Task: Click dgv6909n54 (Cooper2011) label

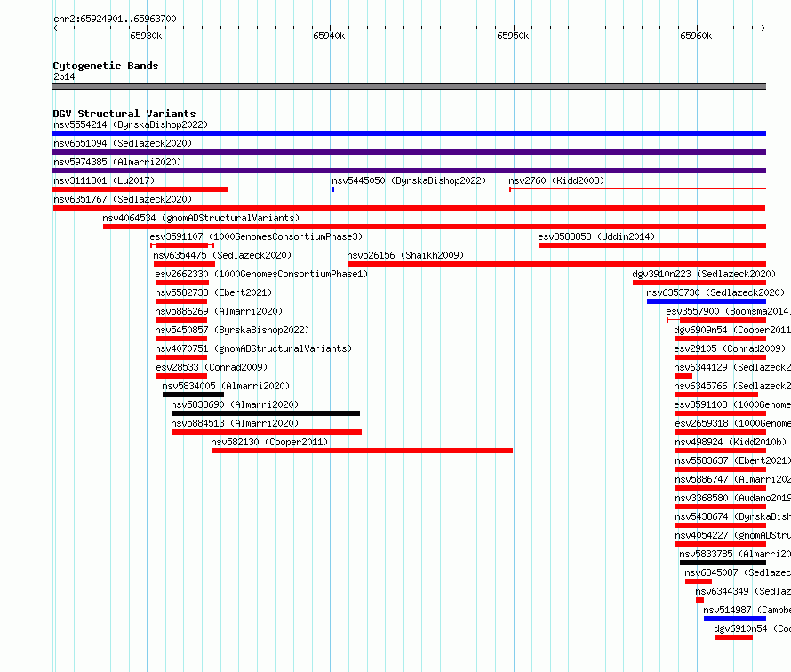Action: 732,330
